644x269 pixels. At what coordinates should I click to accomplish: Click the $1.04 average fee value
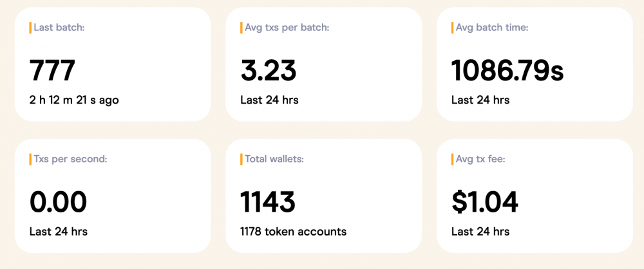pos(484,202)
